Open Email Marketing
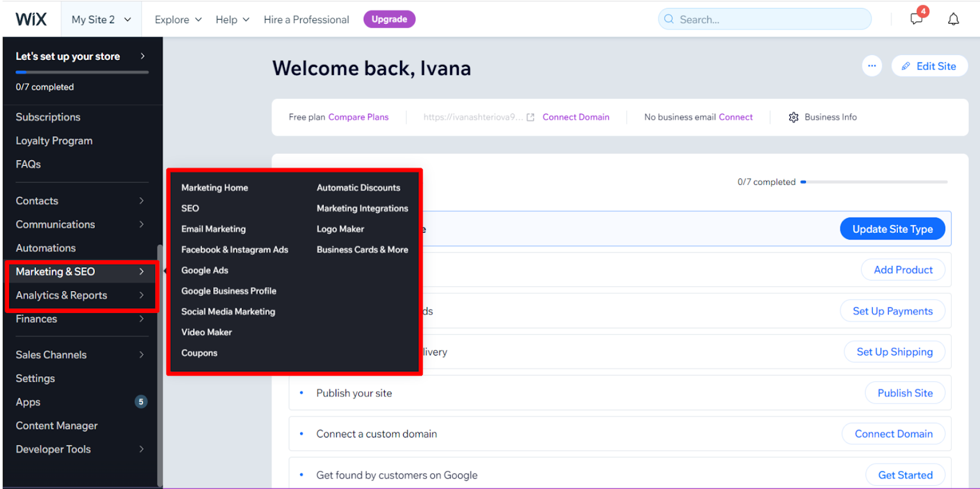The image size is (980, 489). 213,229
